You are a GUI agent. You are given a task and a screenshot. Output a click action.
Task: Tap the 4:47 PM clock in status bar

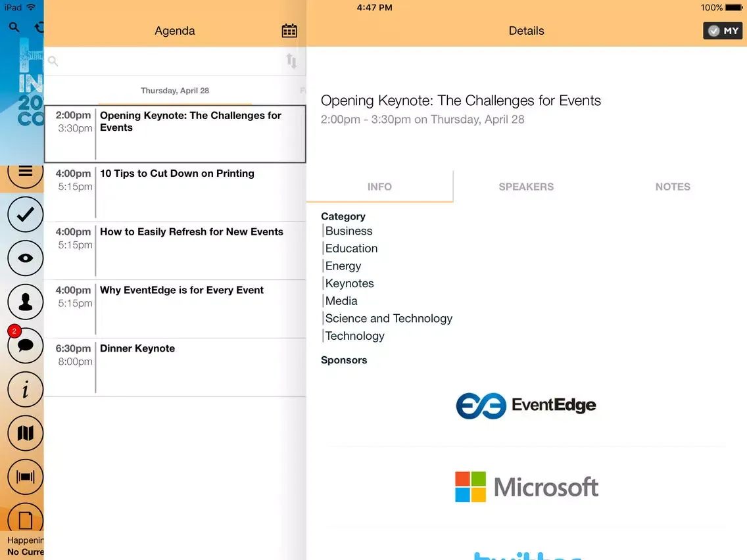[374, 8]
